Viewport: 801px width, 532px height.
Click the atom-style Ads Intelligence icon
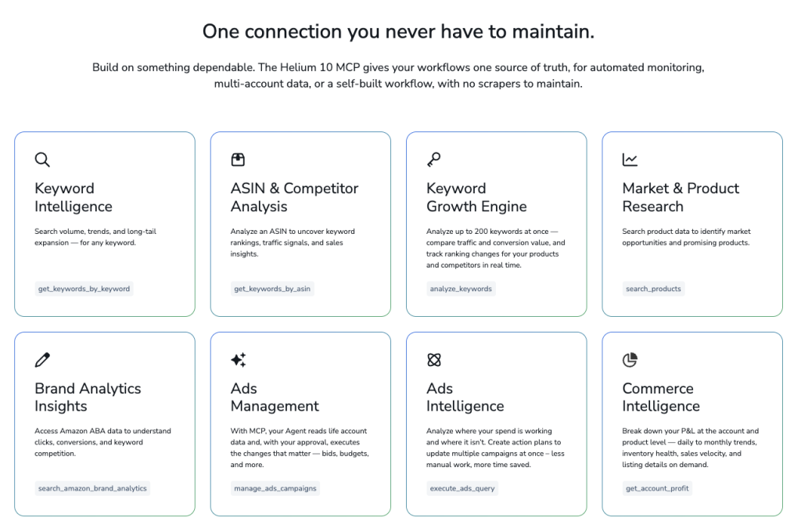[433, 360]
